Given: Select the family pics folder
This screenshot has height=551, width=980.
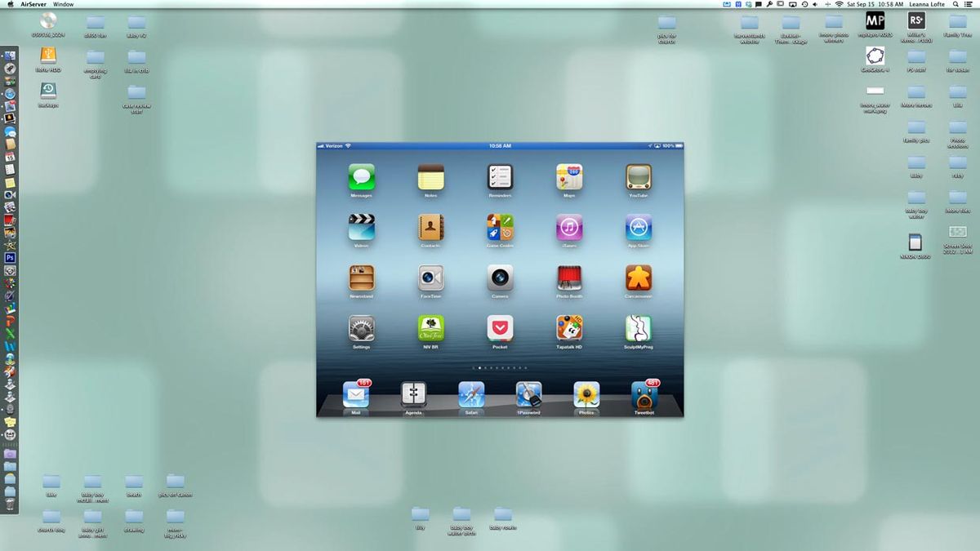Looking at the screenshot, I should pyautogui.click(x=916, y=127).
